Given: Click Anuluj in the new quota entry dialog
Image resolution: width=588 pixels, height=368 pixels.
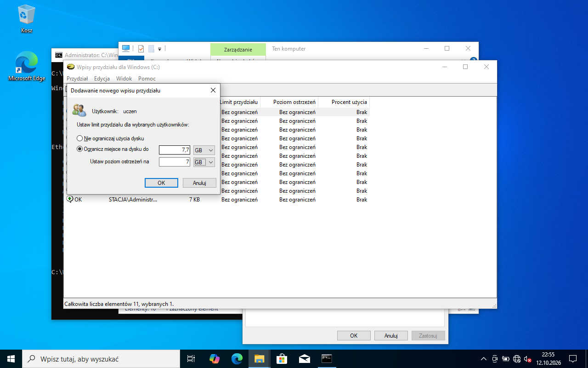Looking at the screenshot, I should (199, 183).
